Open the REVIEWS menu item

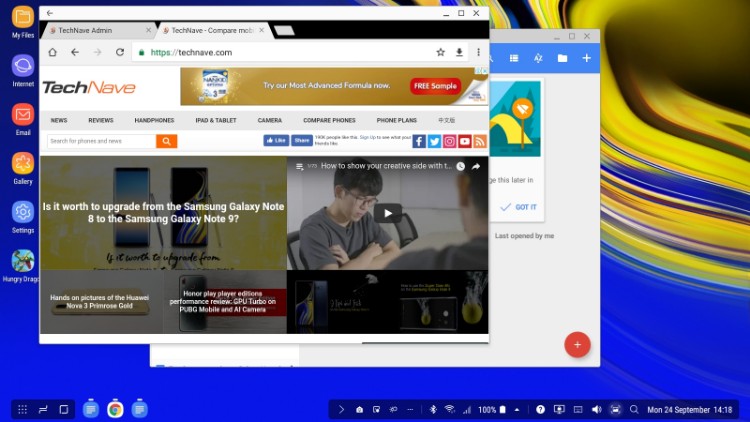(x=100, y=121)
